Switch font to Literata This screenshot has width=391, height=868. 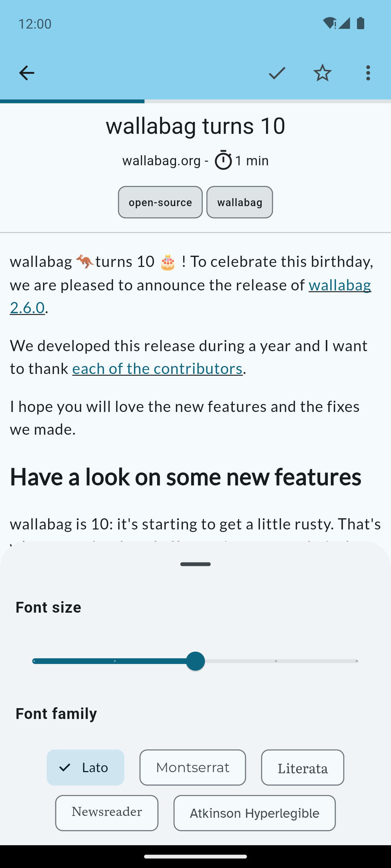tap(303, 767)
